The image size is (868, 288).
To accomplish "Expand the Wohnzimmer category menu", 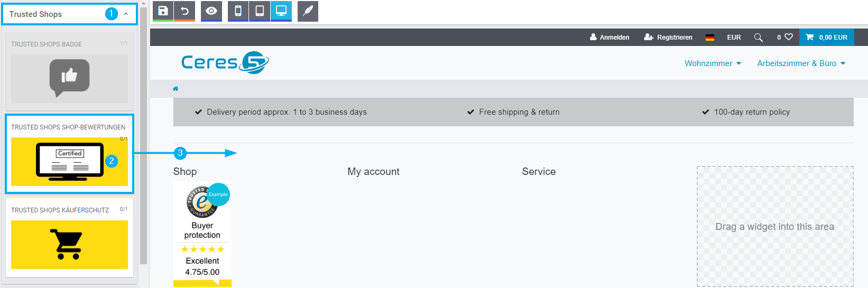I will click(713, 63).
